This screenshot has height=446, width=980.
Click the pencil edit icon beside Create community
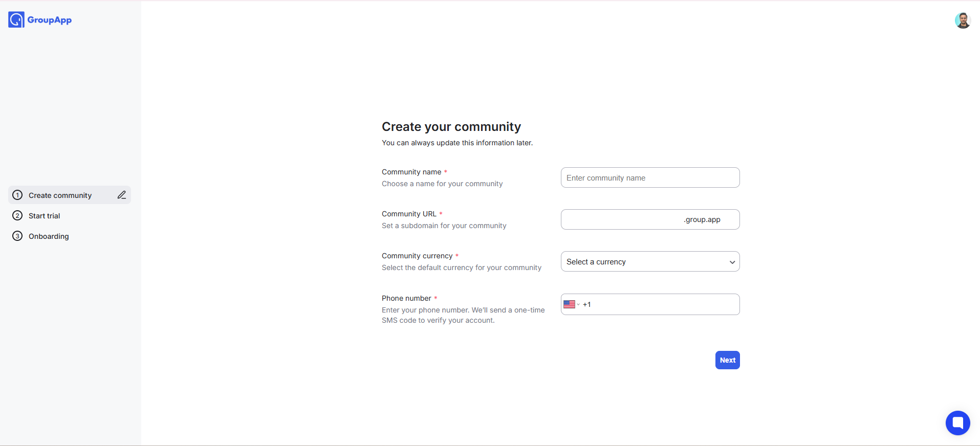[x=122, y=195]
